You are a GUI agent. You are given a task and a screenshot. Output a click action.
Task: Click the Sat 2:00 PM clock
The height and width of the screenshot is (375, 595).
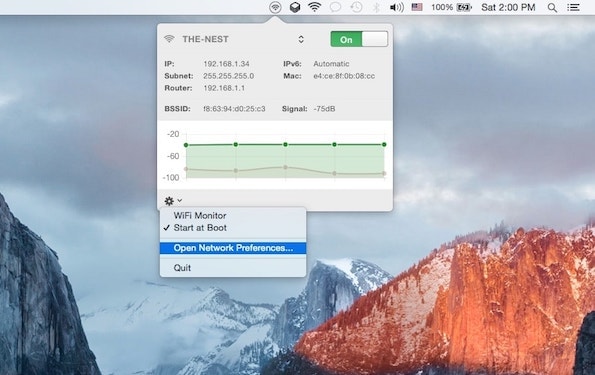click(508, 7)
